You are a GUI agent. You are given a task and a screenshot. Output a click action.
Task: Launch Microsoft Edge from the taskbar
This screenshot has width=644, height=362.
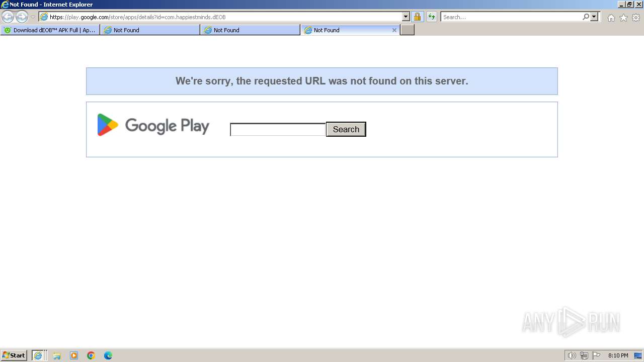click(108, 355)
